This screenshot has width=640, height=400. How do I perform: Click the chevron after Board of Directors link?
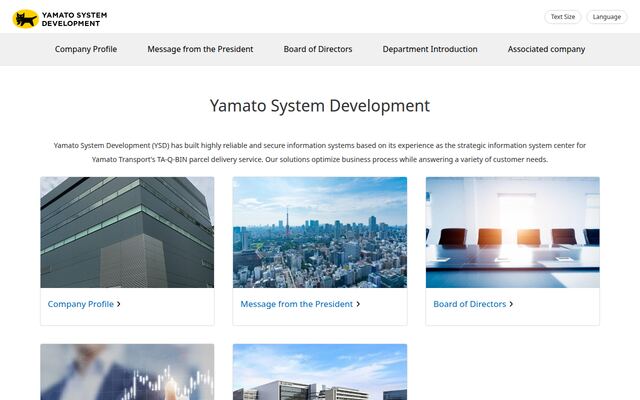click(x=511, y=304)
